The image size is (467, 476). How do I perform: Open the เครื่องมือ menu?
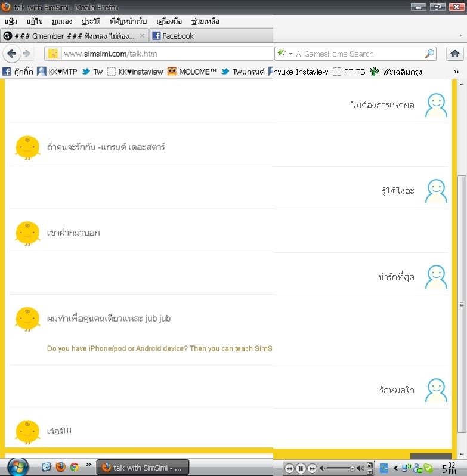point(169,21)
